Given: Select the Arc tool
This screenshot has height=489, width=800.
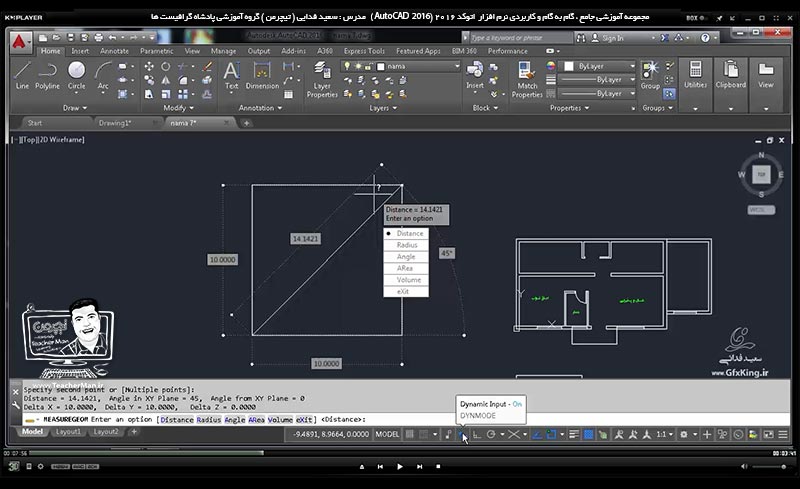Looking at the screenshot, I should [103, 75].
